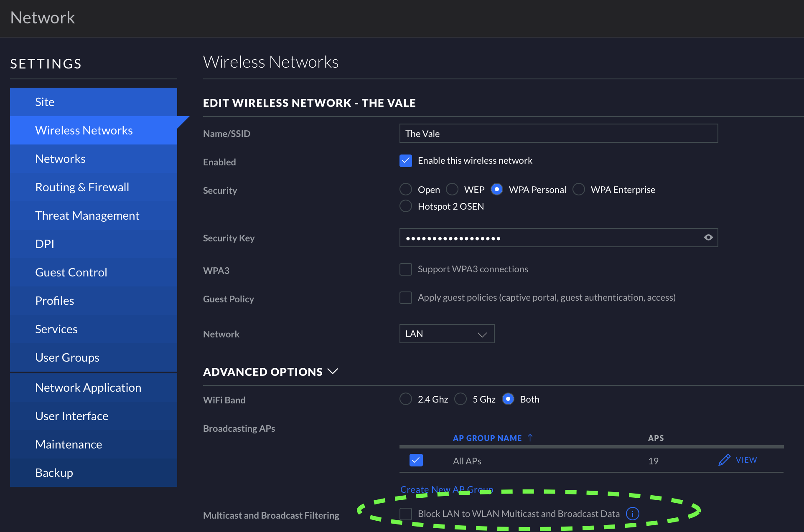Viewport: 804px width, 532px height.
Task: Open Routing & Firewall settings
Action: coord(82,187)
